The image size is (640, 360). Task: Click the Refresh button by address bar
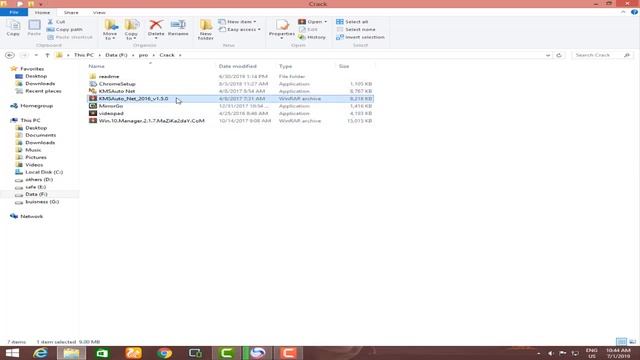[x=559, y=55]
